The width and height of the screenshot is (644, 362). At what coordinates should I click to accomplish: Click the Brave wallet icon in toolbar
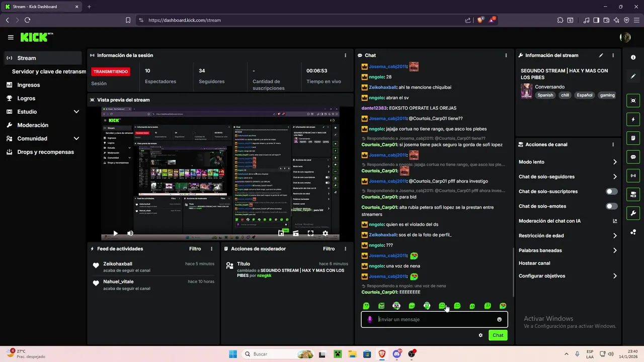point(606,20)
